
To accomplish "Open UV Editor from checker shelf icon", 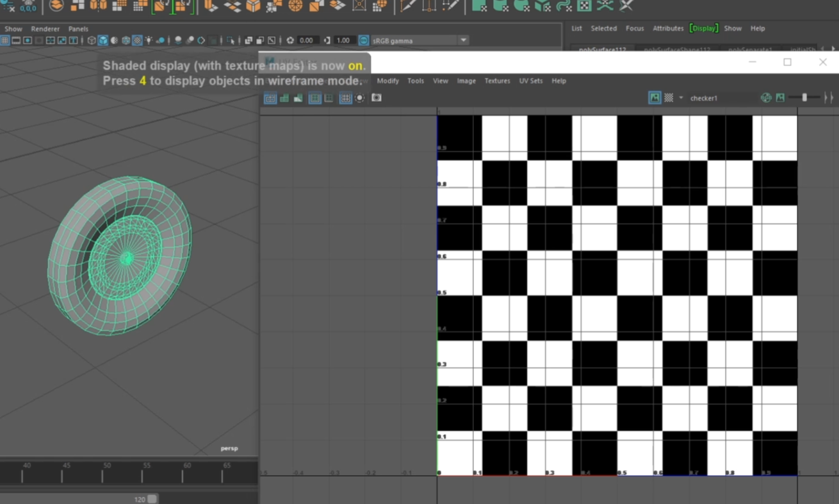I will (584, 6).
